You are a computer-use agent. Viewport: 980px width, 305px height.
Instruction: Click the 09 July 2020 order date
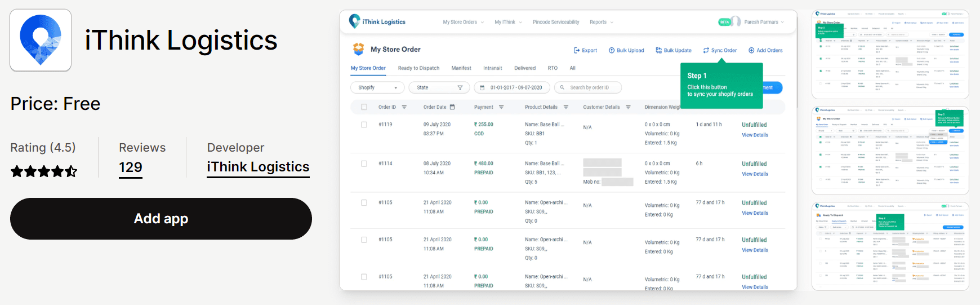tap(437, 125)
